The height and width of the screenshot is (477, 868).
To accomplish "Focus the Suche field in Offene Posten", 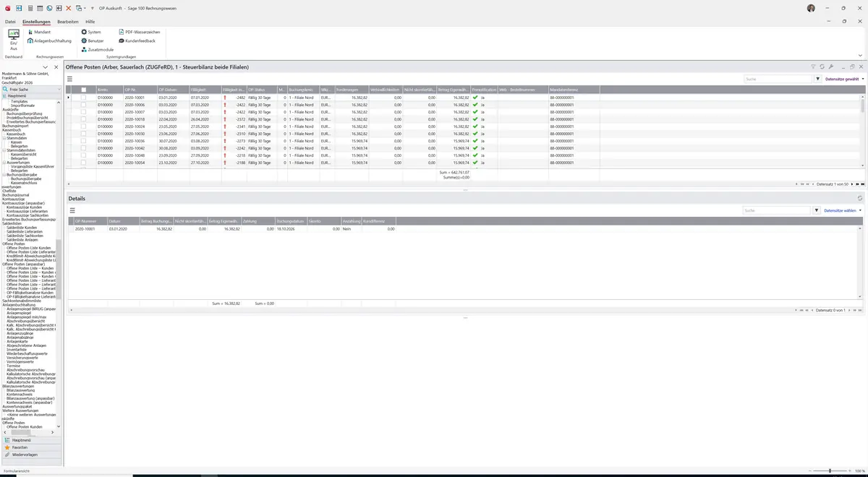I will click(x=778, y=79).
